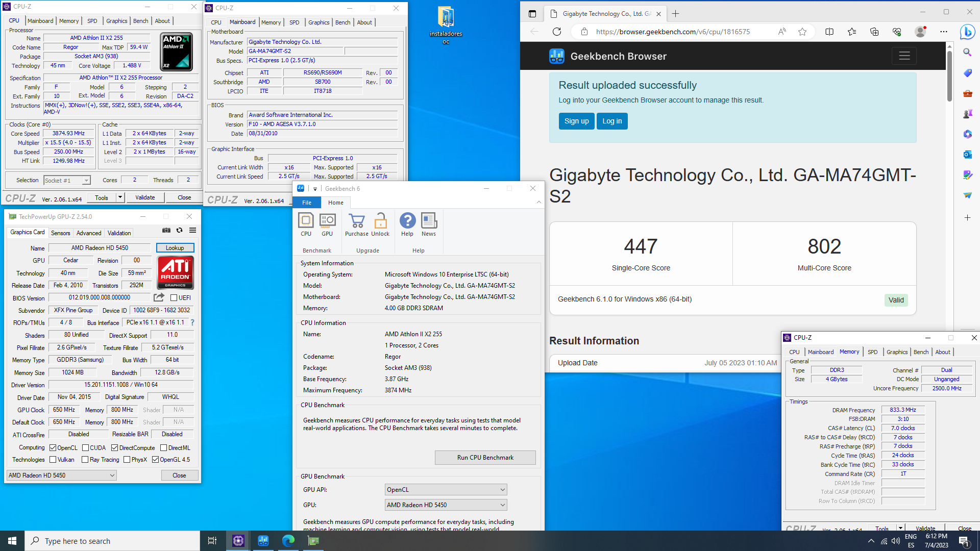Click the browser address bar URL
The image size is (980, 551).
point(673,32)
